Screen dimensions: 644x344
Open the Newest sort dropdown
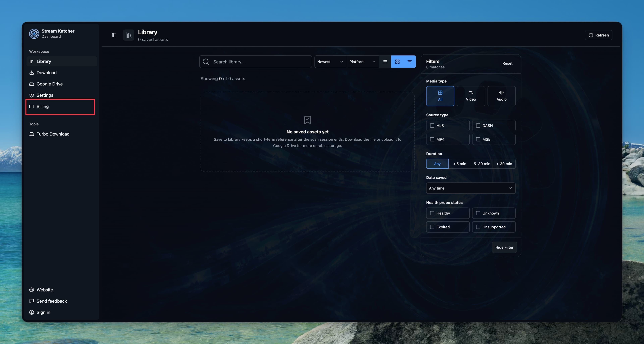tap(330, 62)
